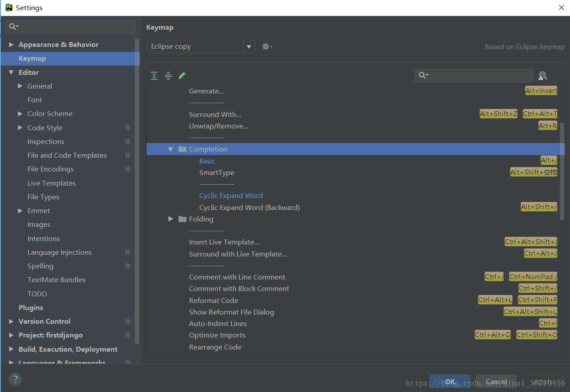
Task: Open Images settings
Action: click(39, 225)
